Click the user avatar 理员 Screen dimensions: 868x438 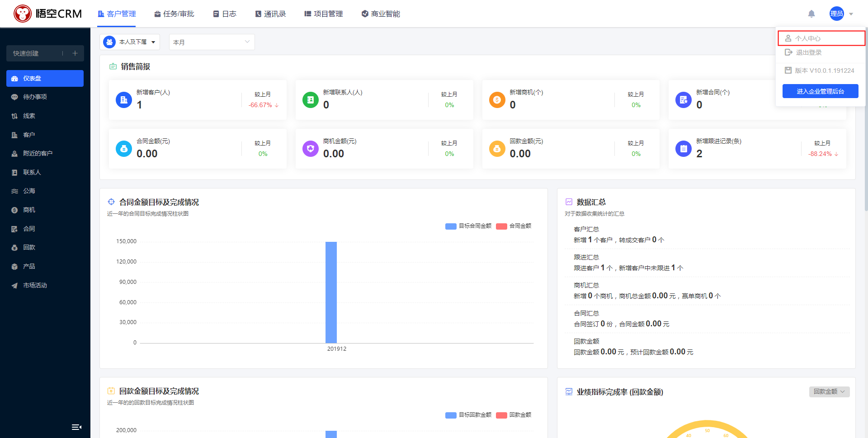(x=836, y=14)
